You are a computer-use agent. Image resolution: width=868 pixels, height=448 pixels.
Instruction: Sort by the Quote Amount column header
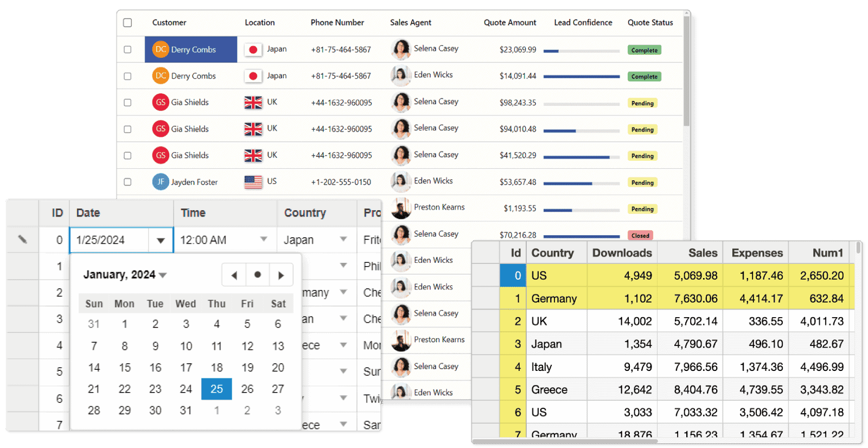click(509, 23)
